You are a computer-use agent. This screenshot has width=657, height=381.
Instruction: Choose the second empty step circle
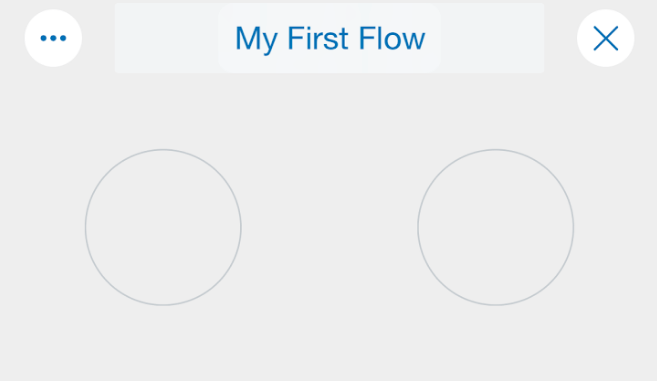(x=495, y=227)
